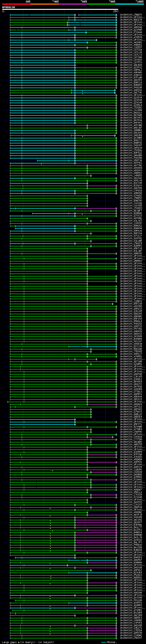The image size is (146, 644).
Task: Select the UniRef100_Q4D2R9 label
Action: pyautogui.click(x=131, y=135)
